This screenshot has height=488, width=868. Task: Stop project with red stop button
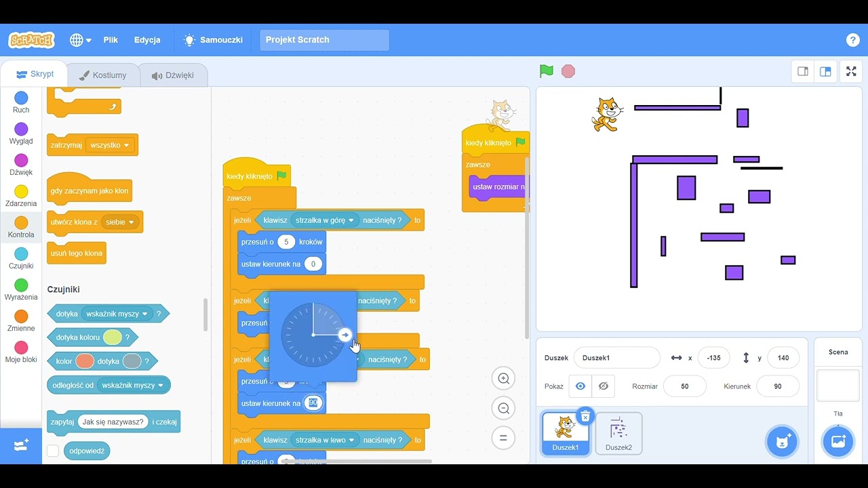[568, 71]
